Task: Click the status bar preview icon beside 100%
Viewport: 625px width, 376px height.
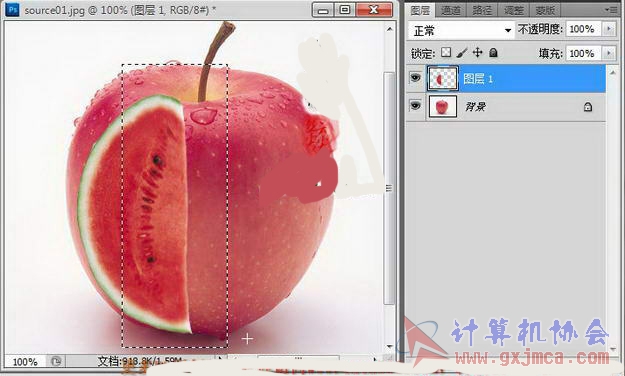Action: tap(56, 361)
